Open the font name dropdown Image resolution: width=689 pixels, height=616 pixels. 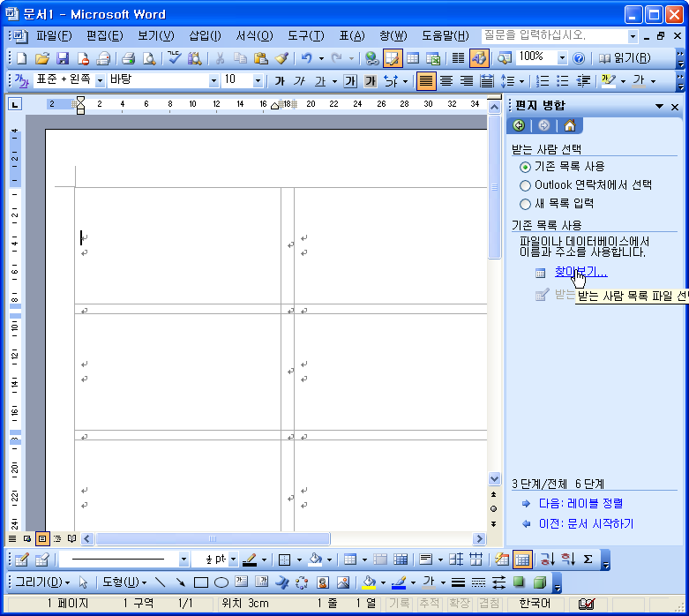(x=213, y=81)
